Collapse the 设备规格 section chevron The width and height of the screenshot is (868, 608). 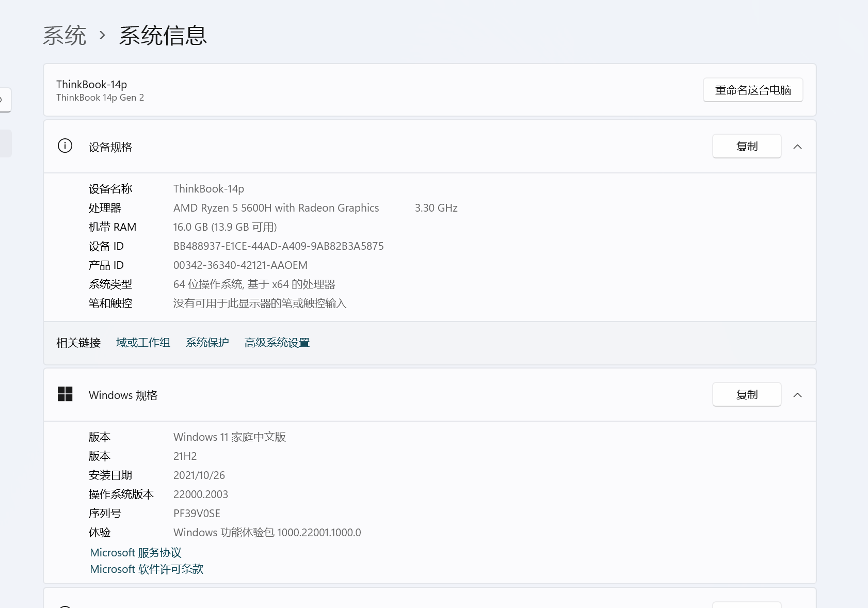pyautogui.click(x=797, y=147)
